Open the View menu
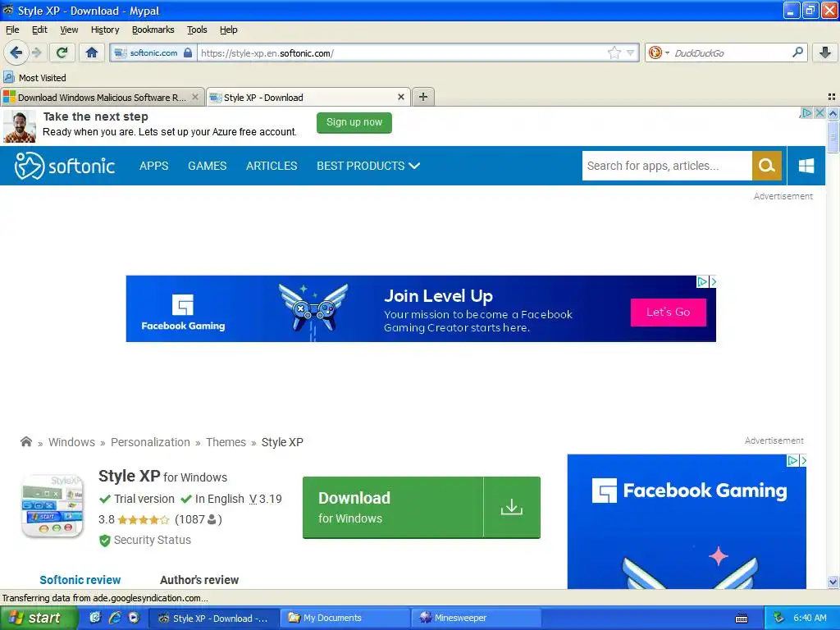This screenshot has width=840, height=630. click(x=69, y=30)
